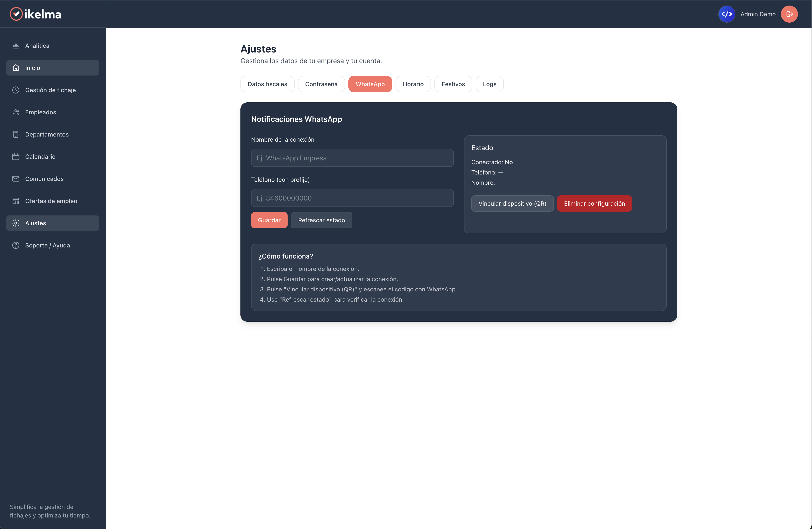The width and height of the screenshot is (812, 529).
Task: Click the Ofertas de empleo icon
Action: 16,201
